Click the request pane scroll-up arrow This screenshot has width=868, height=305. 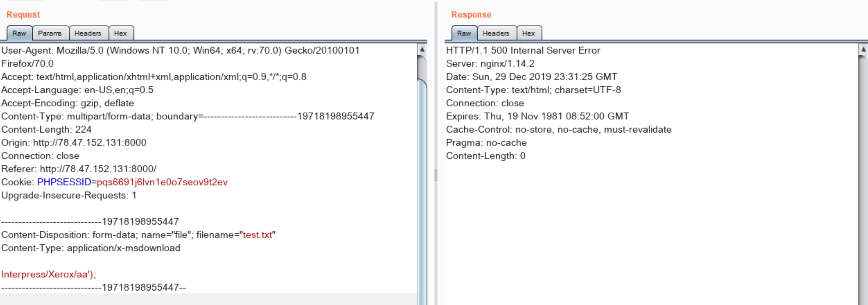click(422, 49)
